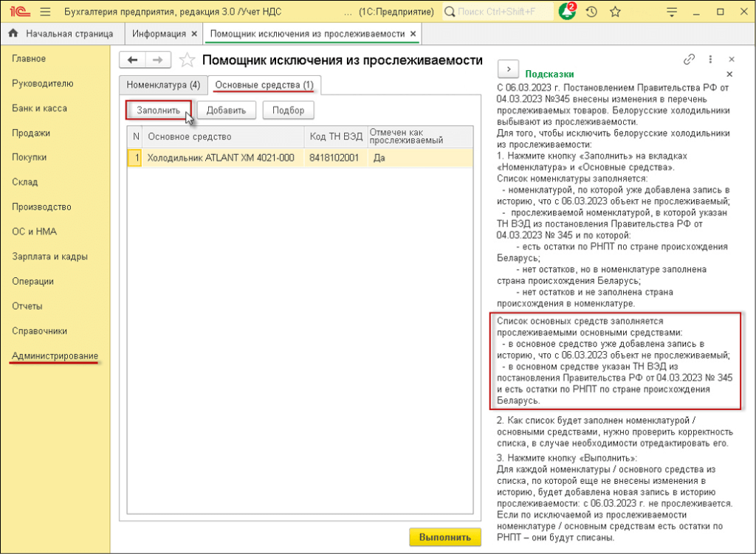Sort by Код ТН ВЭД column header
The image size is (756, 554).
click(336, 136)
